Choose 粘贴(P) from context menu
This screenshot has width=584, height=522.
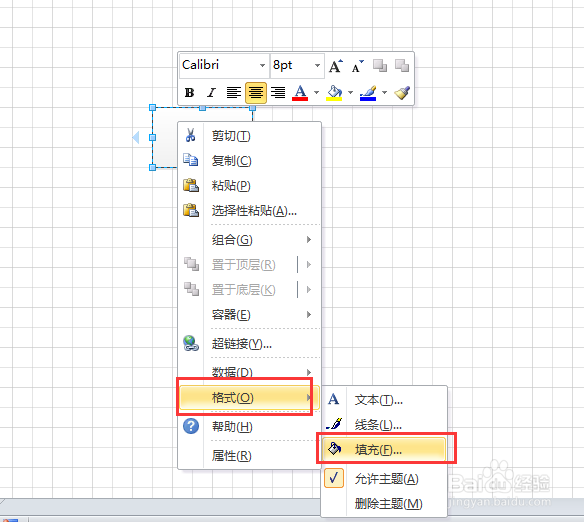(x=250, y=185)
